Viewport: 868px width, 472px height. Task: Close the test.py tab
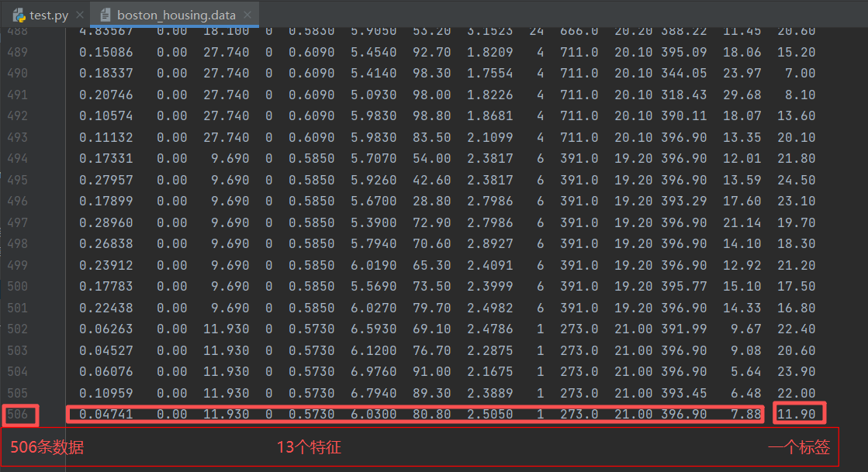(80, 15)
